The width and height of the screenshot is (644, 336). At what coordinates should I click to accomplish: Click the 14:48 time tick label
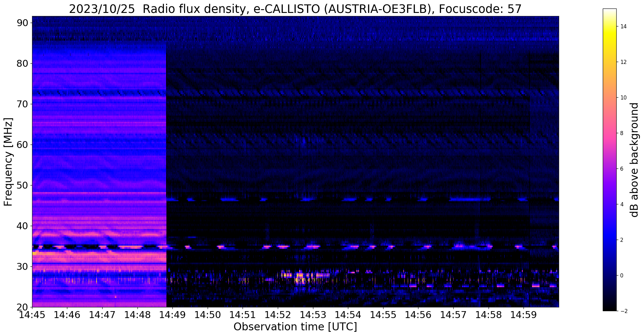(x=137, y=315)
